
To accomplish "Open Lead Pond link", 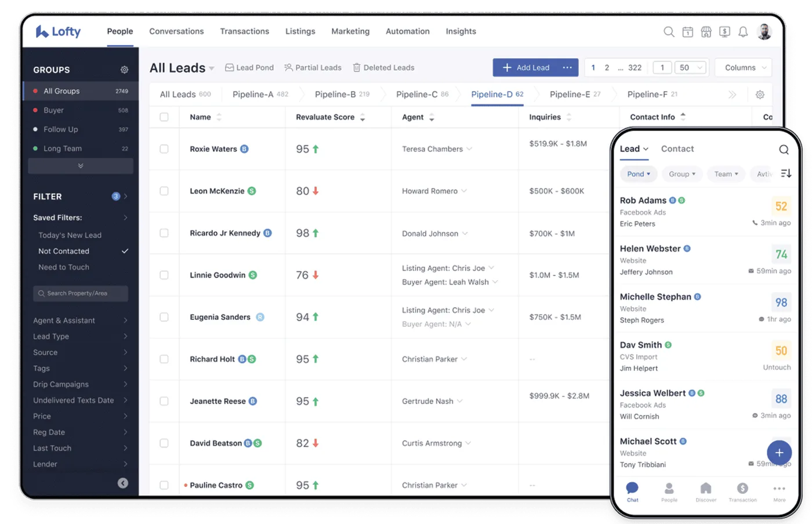I will coord(249,68).
